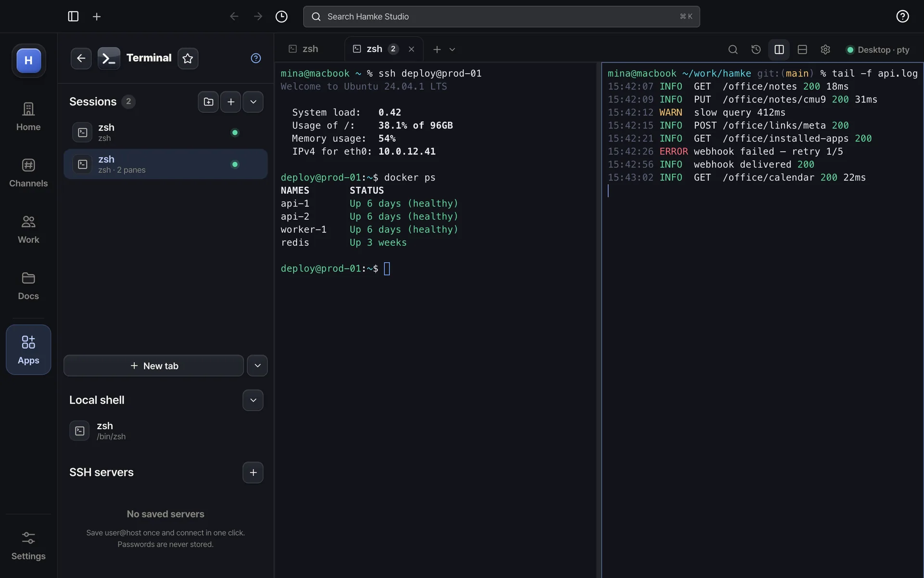Click the plus icon in top bar

(x=97, y=16)
